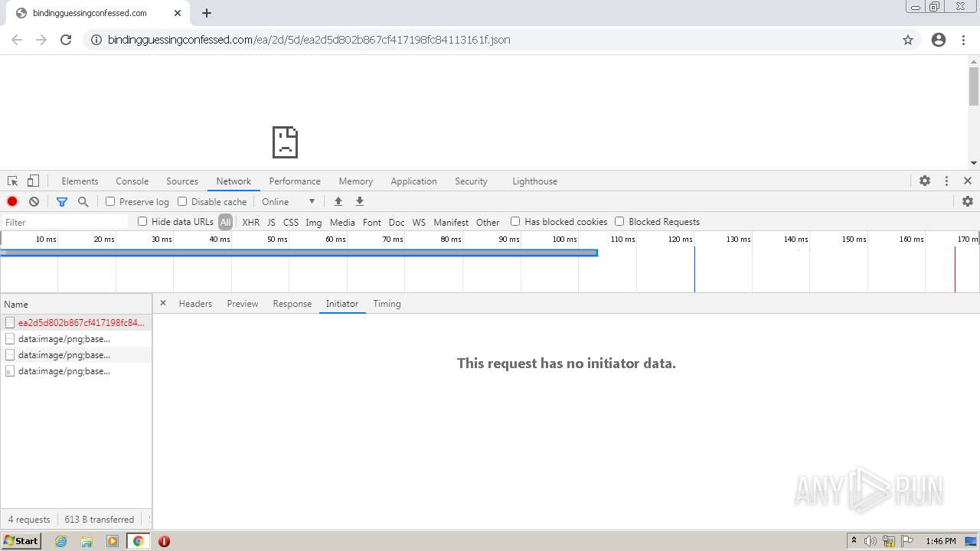Open the Headers tab of request

pos(195,304)
